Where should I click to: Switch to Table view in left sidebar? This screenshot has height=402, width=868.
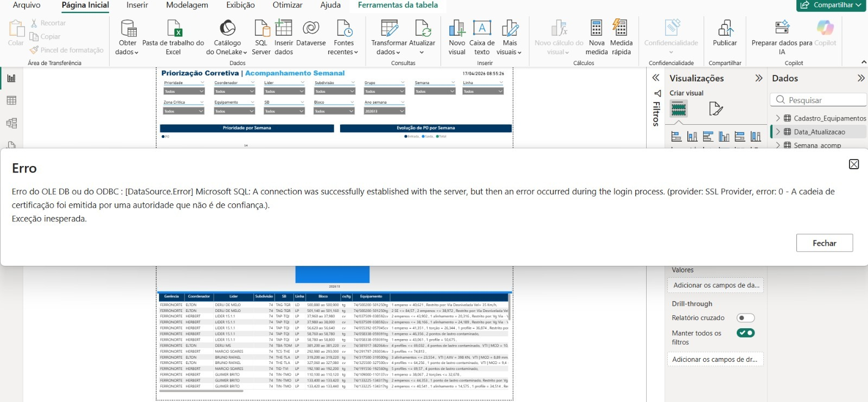tap(11, 100)
